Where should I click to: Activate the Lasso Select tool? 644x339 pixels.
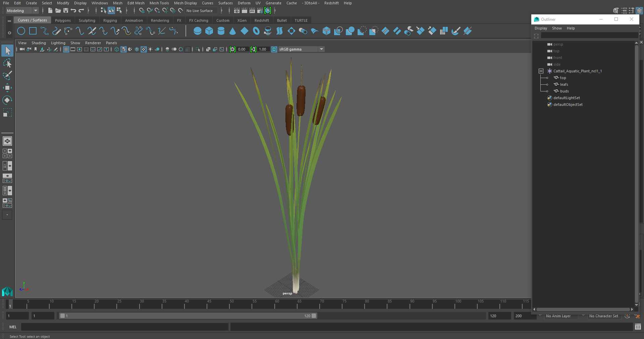7,63
